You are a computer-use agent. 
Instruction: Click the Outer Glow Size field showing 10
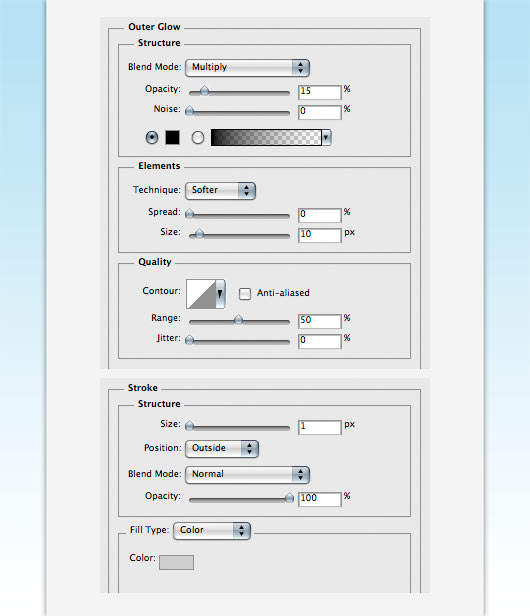(x=319, y=235)
